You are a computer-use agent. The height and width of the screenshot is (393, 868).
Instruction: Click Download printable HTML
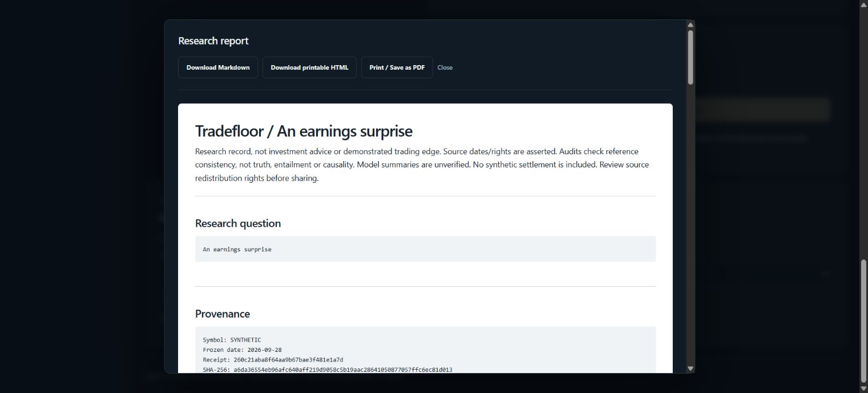(x=309, y=67)
